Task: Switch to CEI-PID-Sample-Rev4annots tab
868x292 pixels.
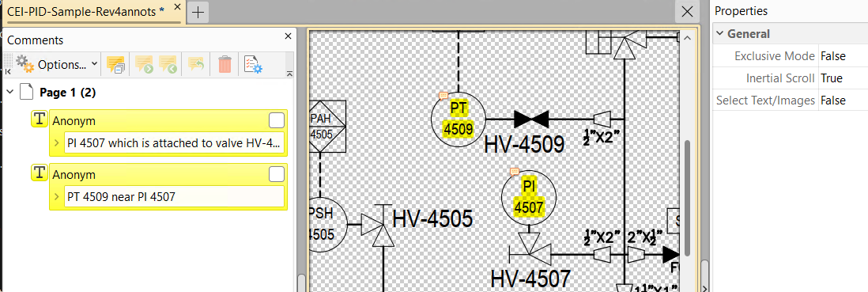Action: (85, 12)
